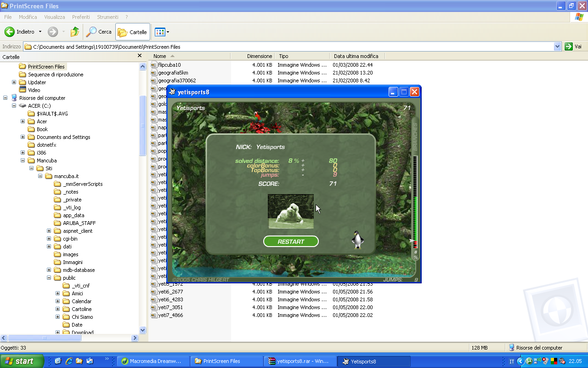Click the Video folder icon in tree

coord(23,90)
